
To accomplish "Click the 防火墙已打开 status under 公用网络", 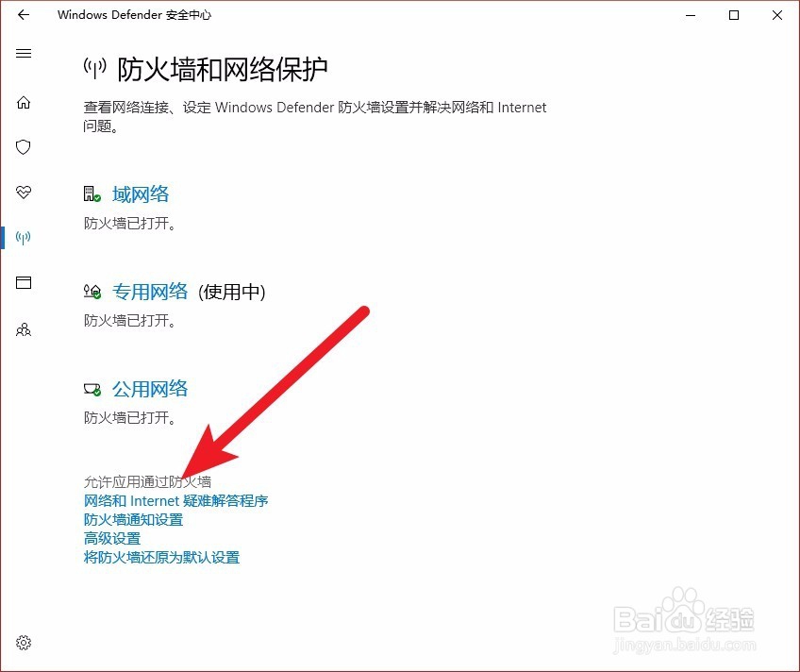I will pyautogui.click(x=129, y=418).
